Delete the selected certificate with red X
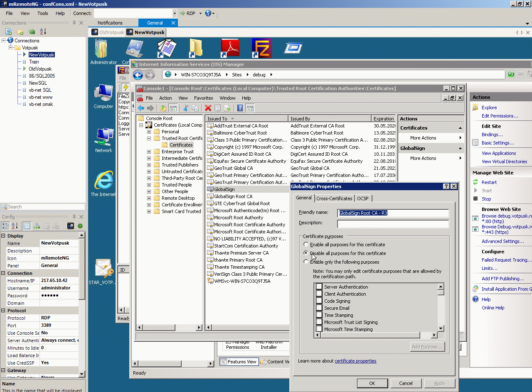Viewport: 532px width, 392px height. [x=208, y=108]
